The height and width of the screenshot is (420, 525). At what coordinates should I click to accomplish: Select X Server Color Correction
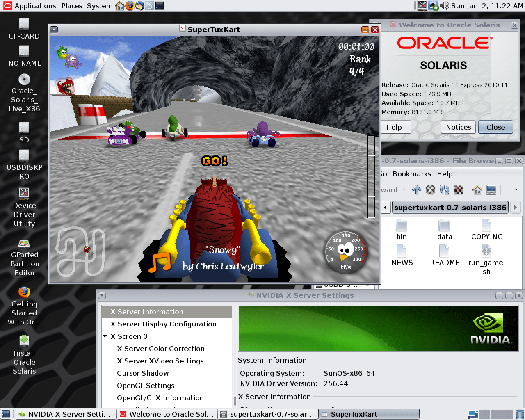167,349
